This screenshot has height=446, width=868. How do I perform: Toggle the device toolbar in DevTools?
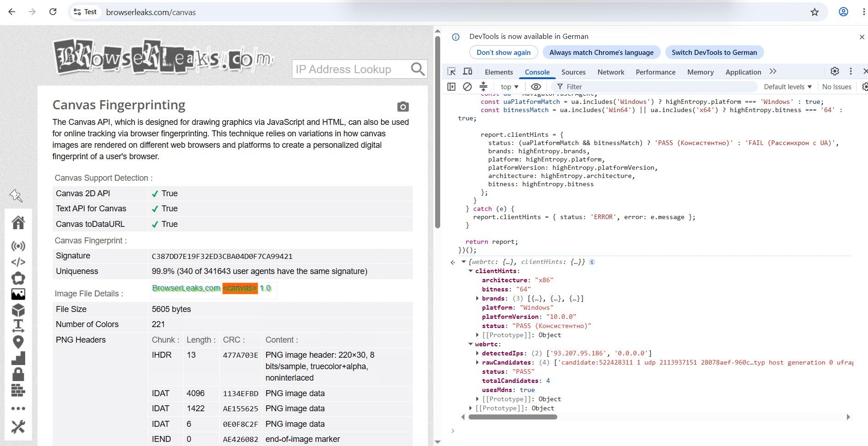468,71
